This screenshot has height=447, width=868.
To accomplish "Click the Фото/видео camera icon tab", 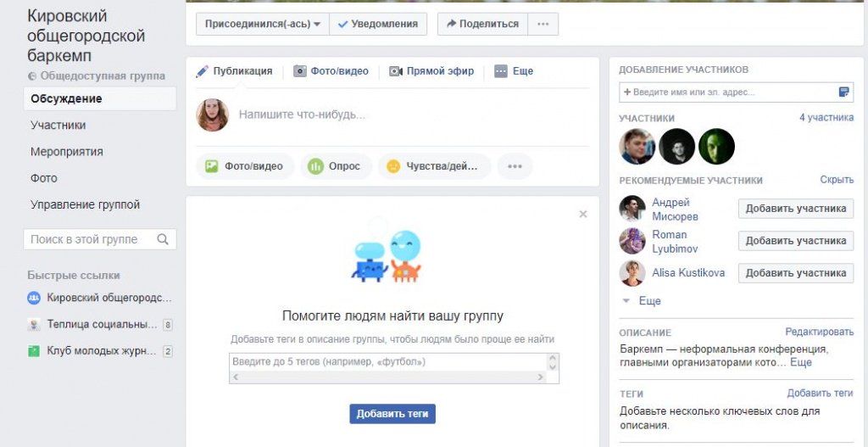I will (x=331, y=71).
